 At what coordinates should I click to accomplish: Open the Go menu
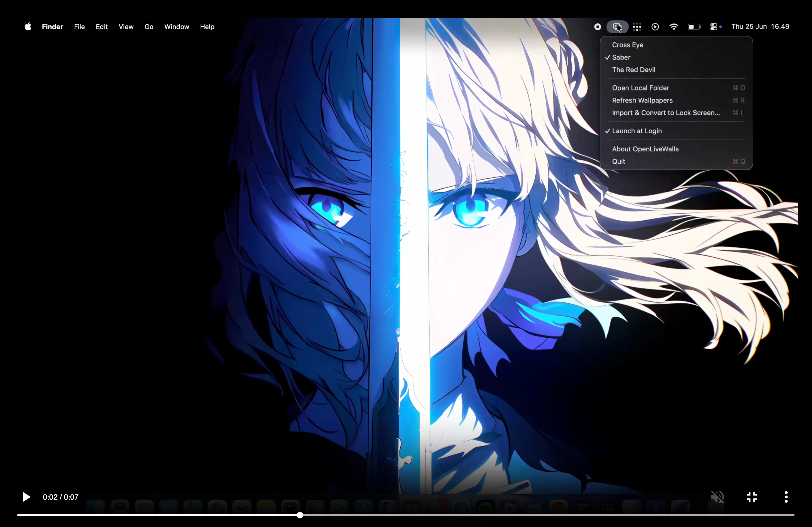pos(149,27)
